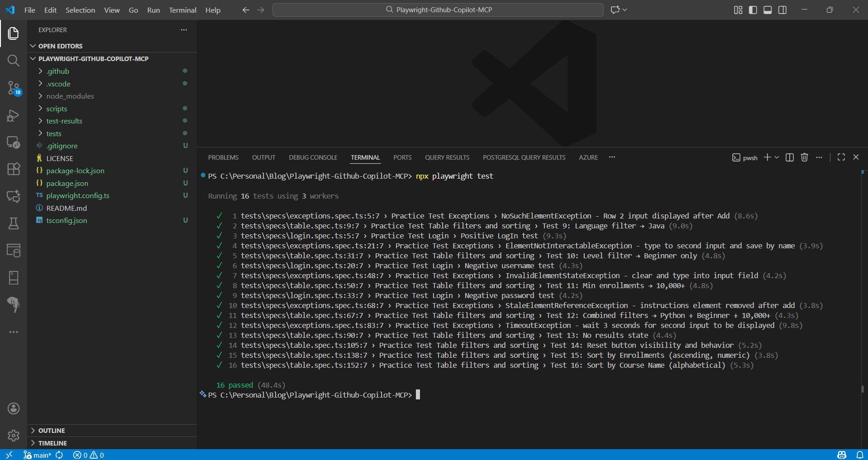Open Source Control view with 18 changes
This screenshot has width=868, height=460.
point(14,88)
